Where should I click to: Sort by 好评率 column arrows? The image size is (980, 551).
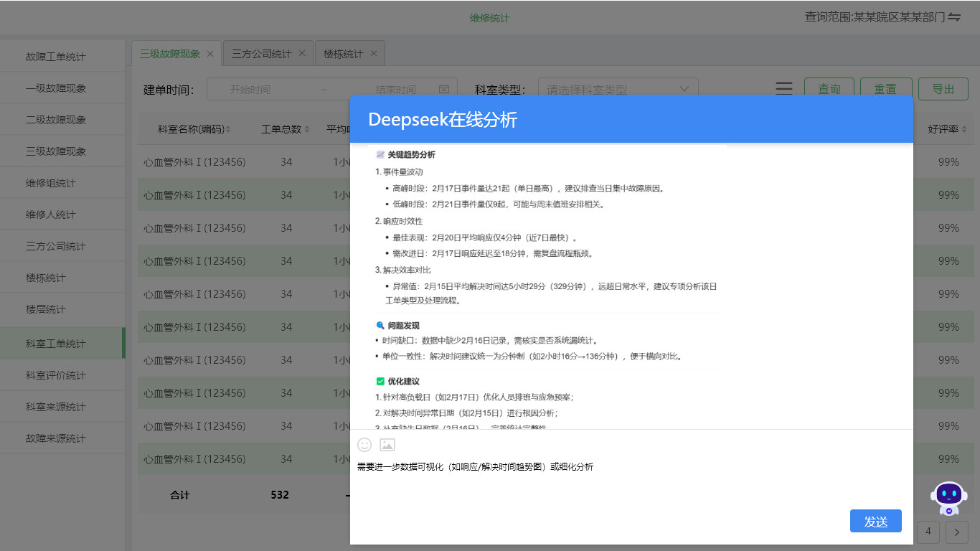click(964, 130)
